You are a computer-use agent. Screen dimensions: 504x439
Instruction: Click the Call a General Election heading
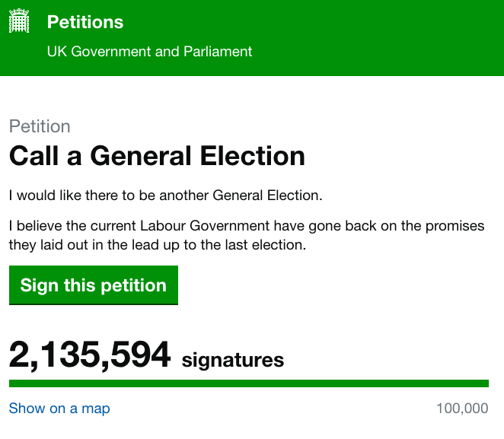coord(157,156)
